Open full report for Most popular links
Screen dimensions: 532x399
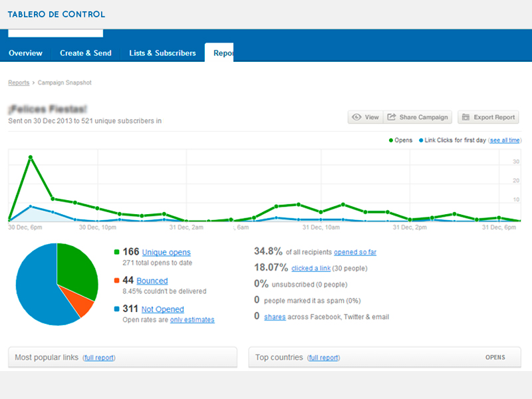tap(99, 358)
